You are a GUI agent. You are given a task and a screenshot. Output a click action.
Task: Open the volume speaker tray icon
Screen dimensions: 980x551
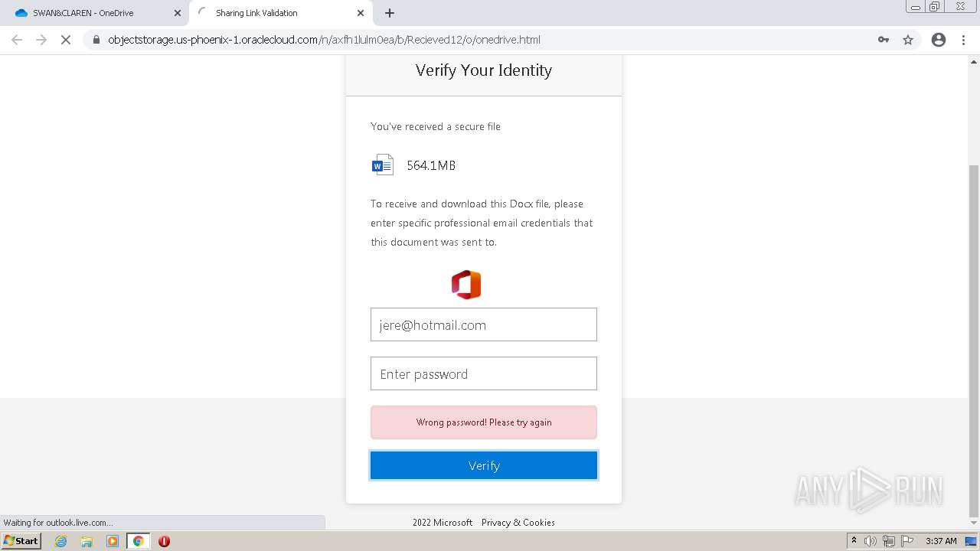coord(871,541)
